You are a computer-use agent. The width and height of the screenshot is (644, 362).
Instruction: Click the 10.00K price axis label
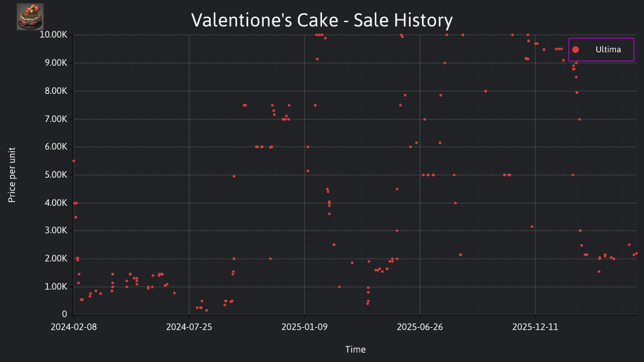coord(54,35)
